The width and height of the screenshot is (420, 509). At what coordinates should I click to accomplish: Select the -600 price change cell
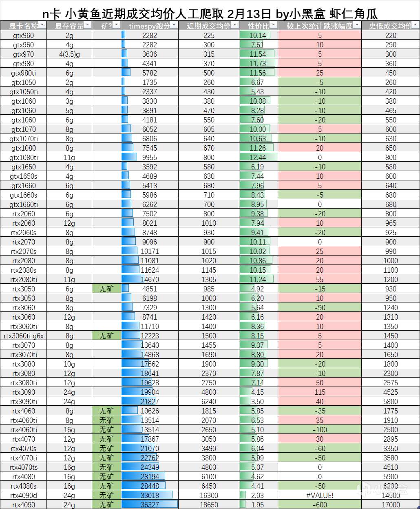(x=320, y=505)
